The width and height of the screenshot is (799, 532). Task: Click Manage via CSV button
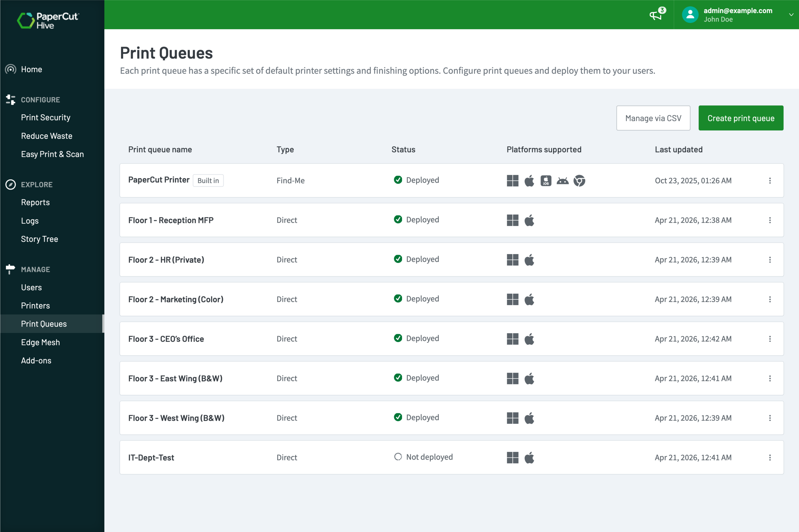point(653,118)
